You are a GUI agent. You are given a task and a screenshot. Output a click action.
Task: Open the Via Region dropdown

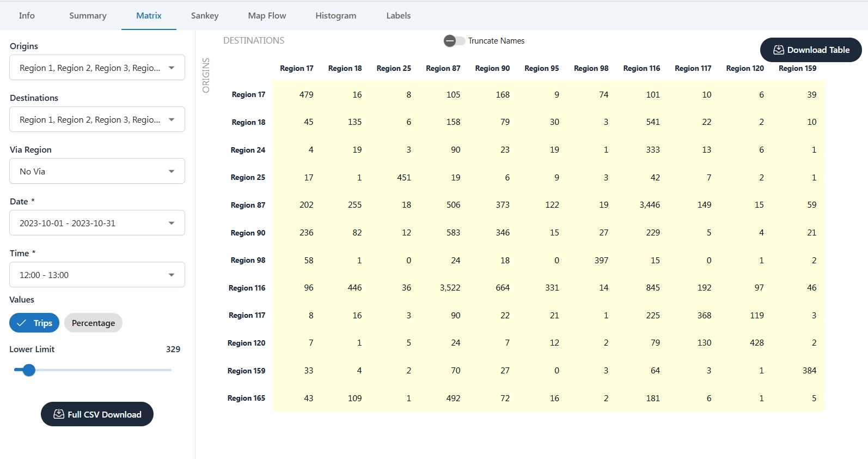coord(97,171)
